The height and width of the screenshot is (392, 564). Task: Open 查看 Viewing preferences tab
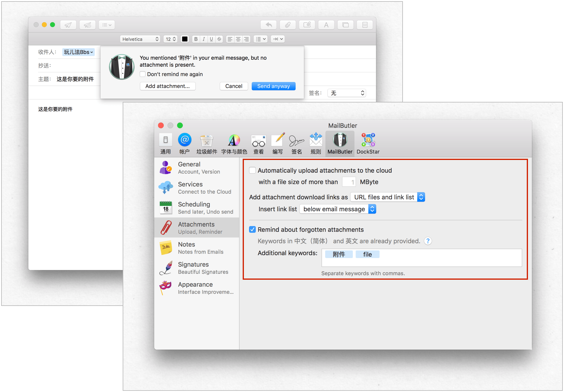[258, 144]
